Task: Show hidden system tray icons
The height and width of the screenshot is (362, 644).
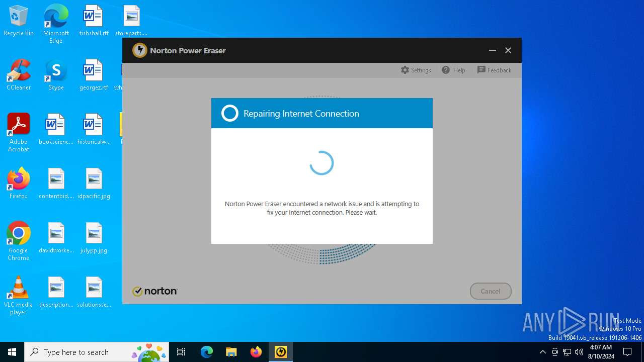Action: pyautogui.click(x=542, y=352)
